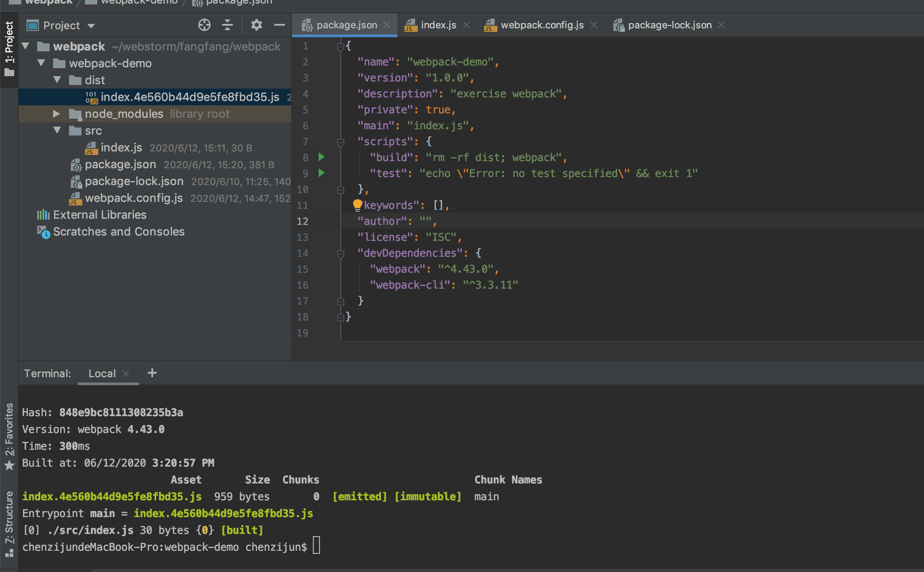
Task: Click the Hash value in terminal output
Action: pyautogui.click(x=121, y=412)
